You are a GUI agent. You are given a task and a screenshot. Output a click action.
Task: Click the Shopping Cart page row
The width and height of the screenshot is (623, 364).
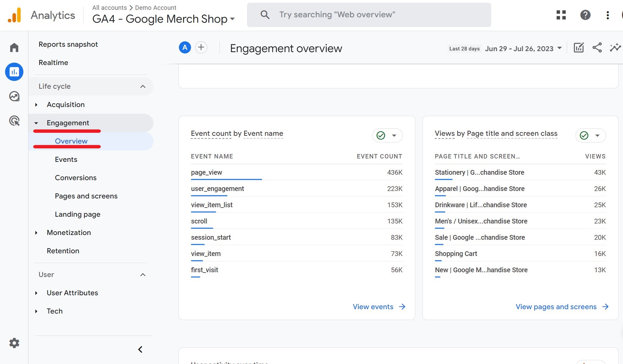520,254
